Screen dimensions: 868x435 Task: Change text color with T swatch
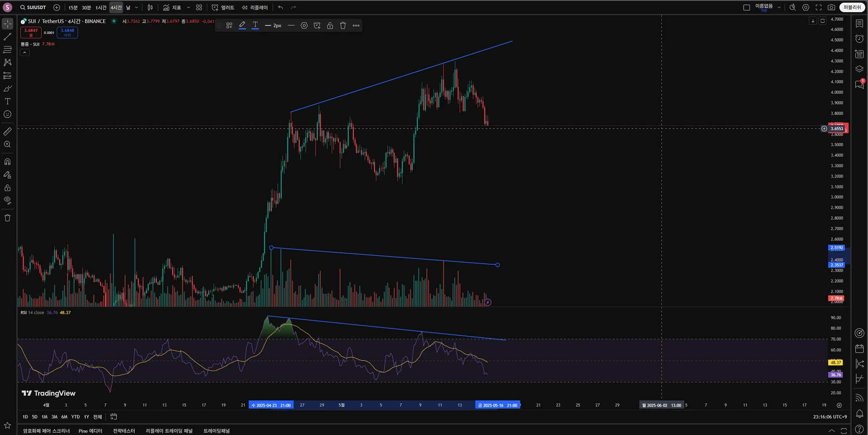[x=255, y=26]
